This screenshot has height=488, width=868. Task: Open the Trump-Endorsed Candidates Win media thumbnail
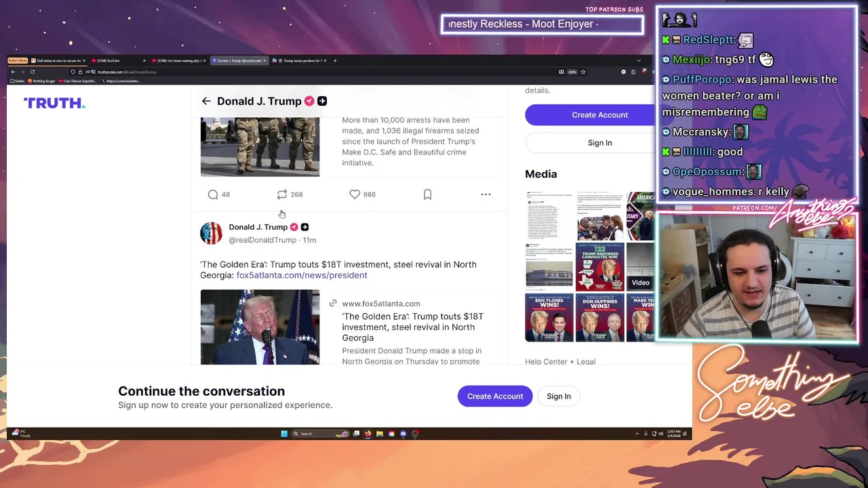click(599, 267)
